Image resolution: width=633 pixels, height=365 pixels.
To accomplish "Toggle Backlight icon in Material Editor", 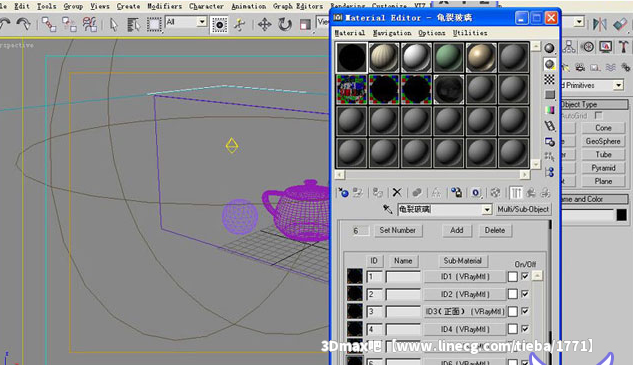I will coord(549,64).
